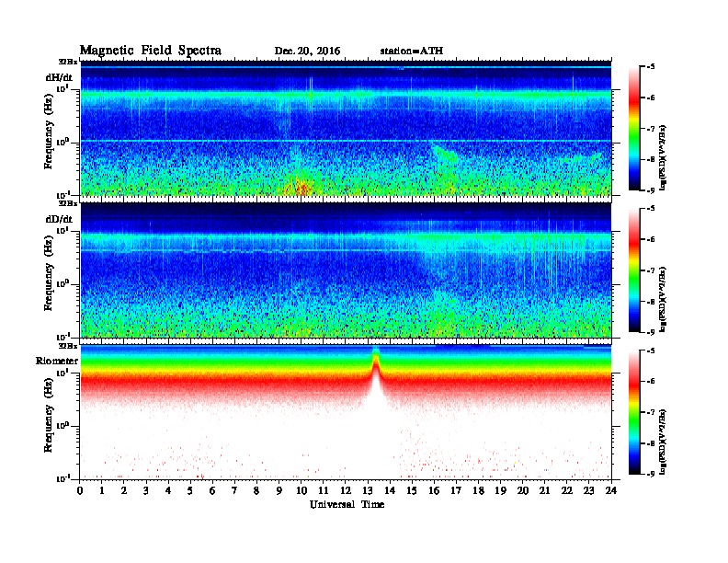This screenshot has width=728, height=563.
Task: Click the -7 tick on Riometer color bar
Action: pyautogui.click(x=650, y=412)
